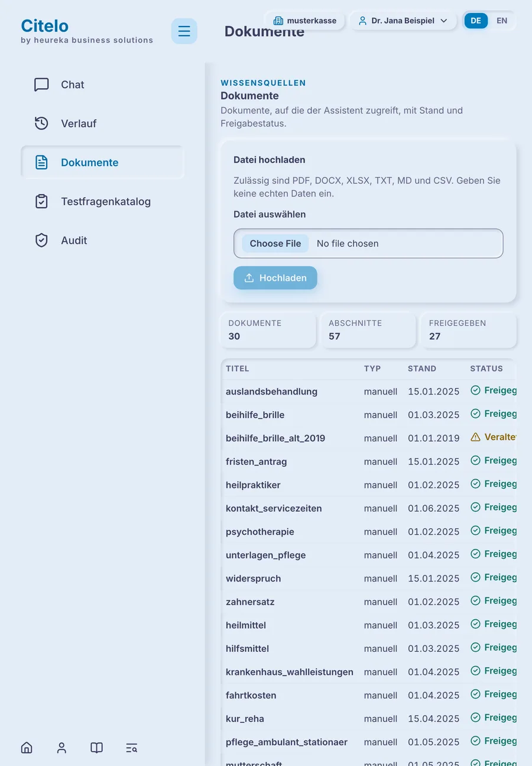Open the Dr. Jana Beispiel user dropdown

click(403, 21)
